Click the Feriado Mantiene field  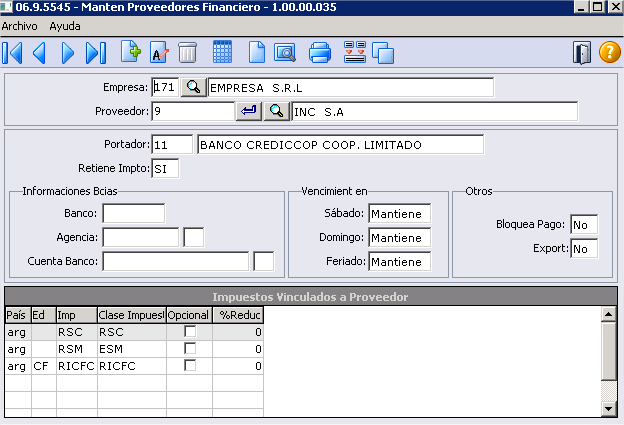click(x=400, y=261)
